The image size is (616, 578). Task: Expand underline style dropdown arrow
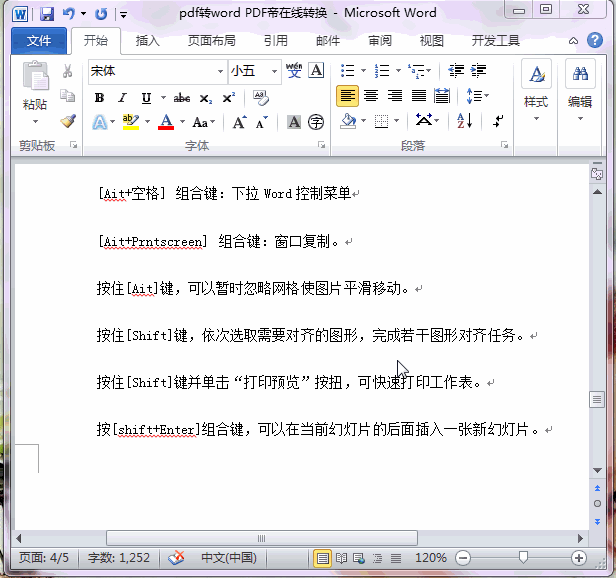(163, 97)
